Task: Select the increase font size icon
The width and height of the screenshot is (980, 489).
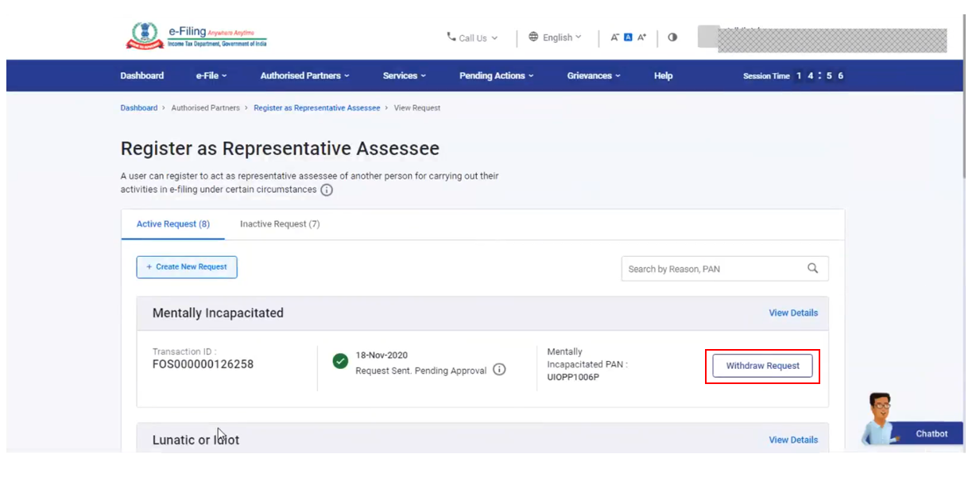Action: pos(641,37)
